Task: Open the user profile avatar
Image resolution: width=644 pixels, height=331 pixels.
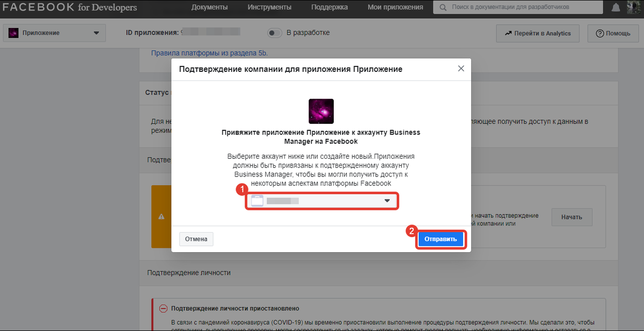Action: click(635, 8)
